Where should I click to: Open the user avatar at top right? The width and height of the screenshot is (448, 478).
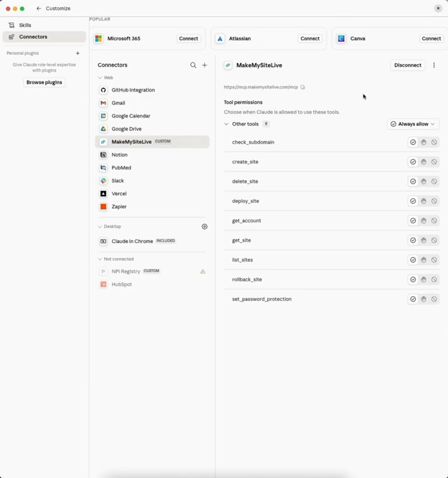tap(438, 8)
